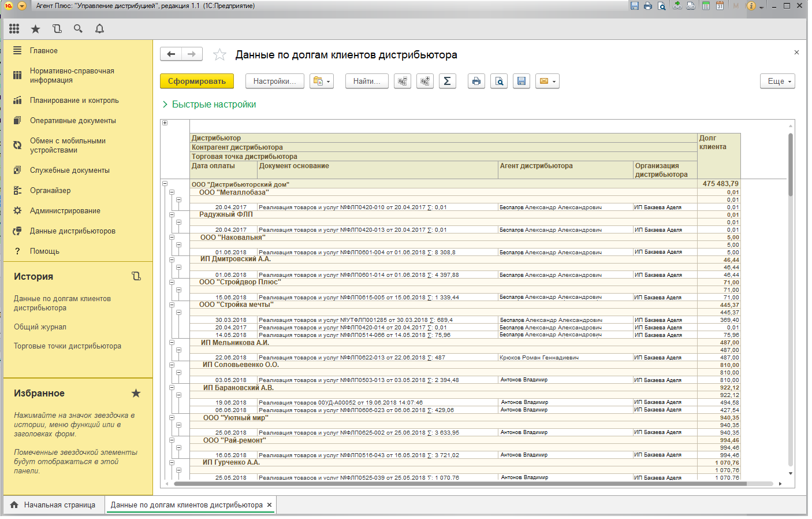Screen dimensions: 812x519
Task: Open notifications bell icon
Action: pos(99,28)
